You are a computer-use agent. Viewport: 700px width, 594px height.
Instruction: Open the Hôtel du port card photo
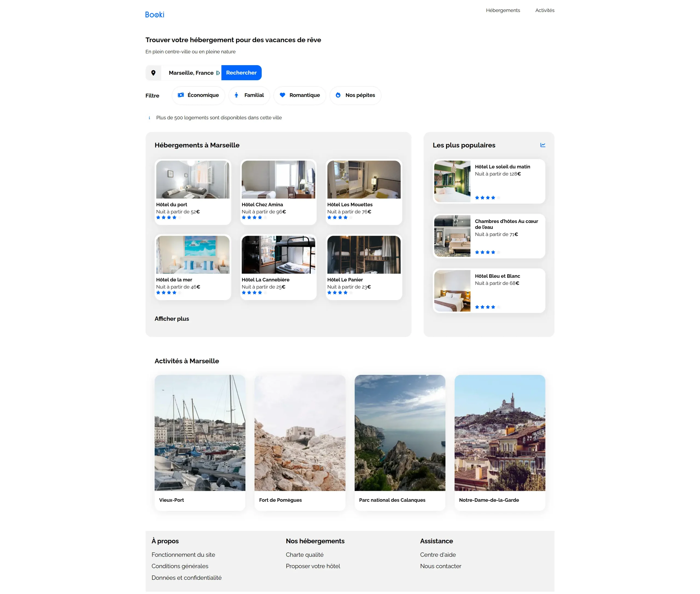[x=192, y=179]
